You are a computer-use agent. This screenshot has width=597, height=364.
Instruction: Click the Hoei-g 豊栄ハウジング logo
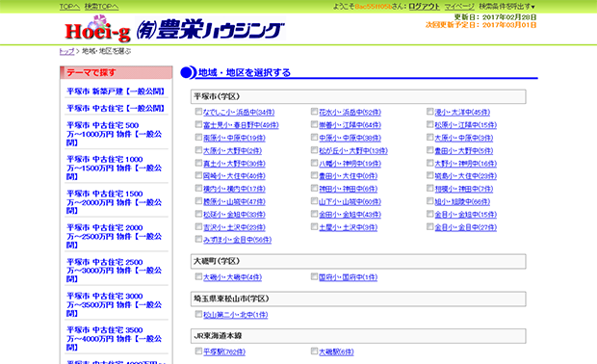pos(173,29)
